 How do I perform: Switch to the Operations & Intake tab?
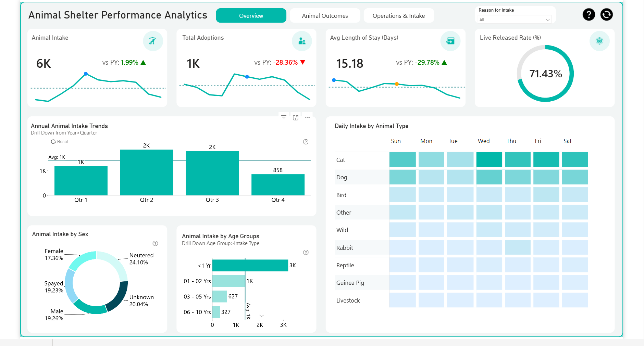pyautogui.click(x=398, y=16)
